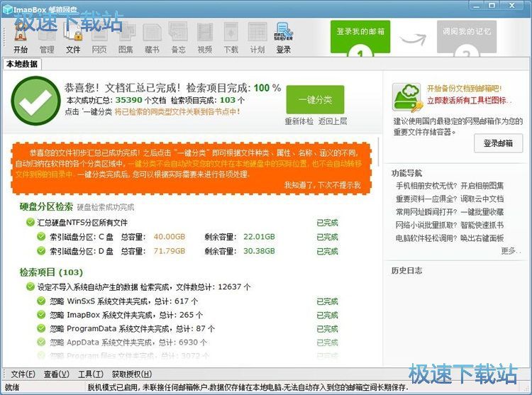Select the 视频 toolbar icon
Viewport: 532px width, 395px height.
point(204,38)
